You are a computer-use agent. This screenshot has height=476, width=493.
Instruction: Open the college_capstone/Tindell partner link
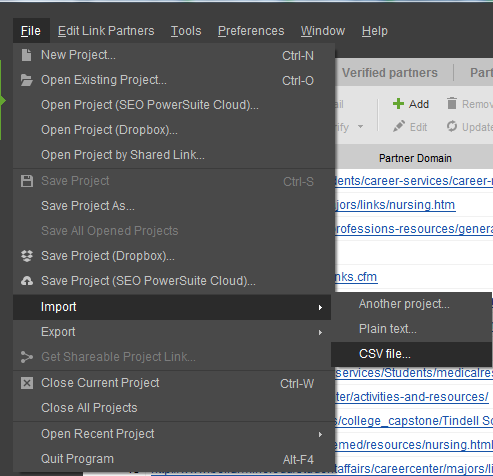[x=413, y=421]
